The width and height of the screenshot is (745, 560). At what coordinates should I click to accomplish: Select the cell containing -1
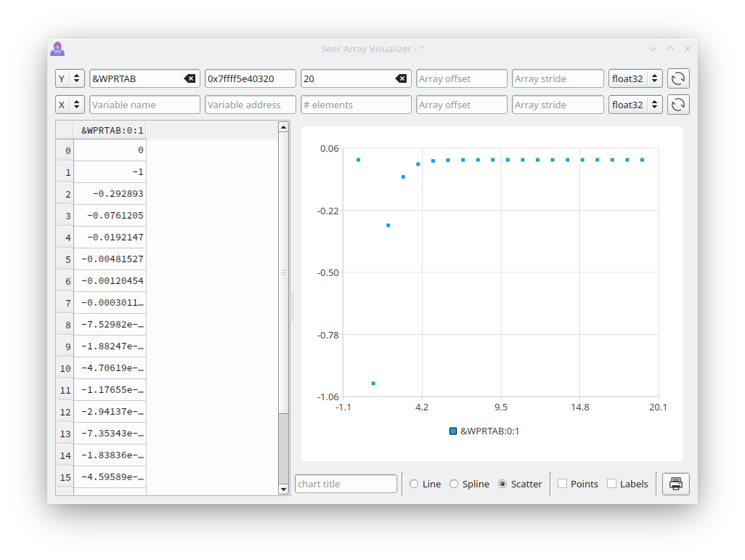pyautogui.click(x=110, y=172)
